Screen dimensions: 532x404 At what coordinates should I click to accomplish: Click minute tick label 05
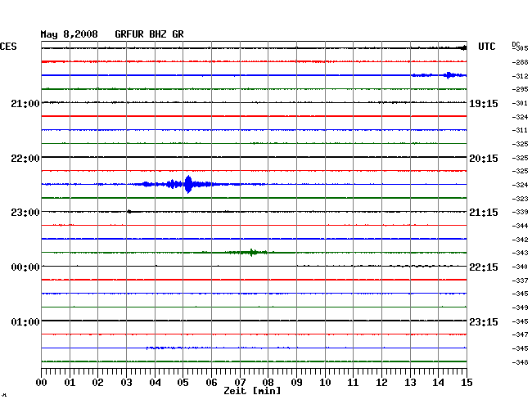(x=183, y=383)
